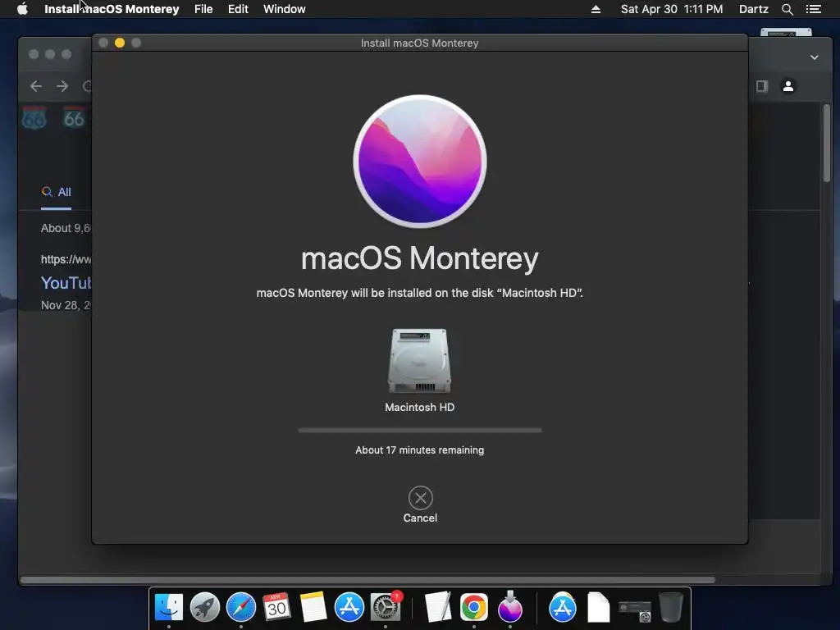Open the Dartz user menu
This screenshot has height=630, width=840.
(x=753, y=9)
